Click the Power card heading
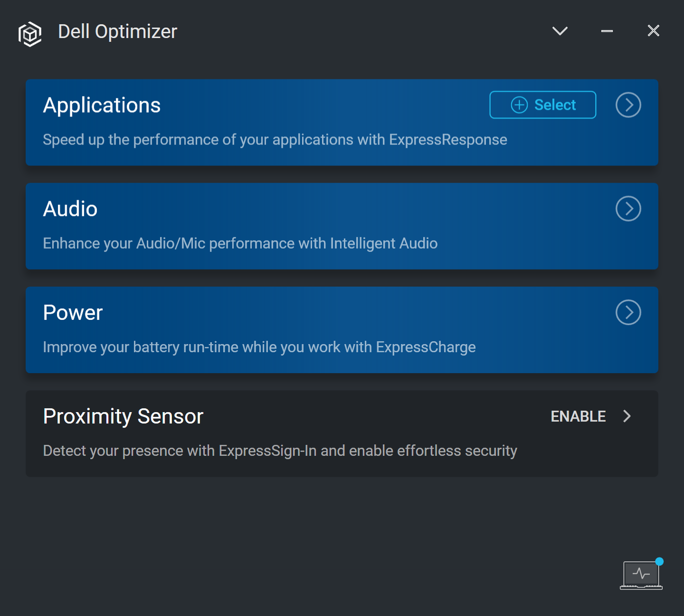The height and width of the screenshot is (616, 684). 73,313
